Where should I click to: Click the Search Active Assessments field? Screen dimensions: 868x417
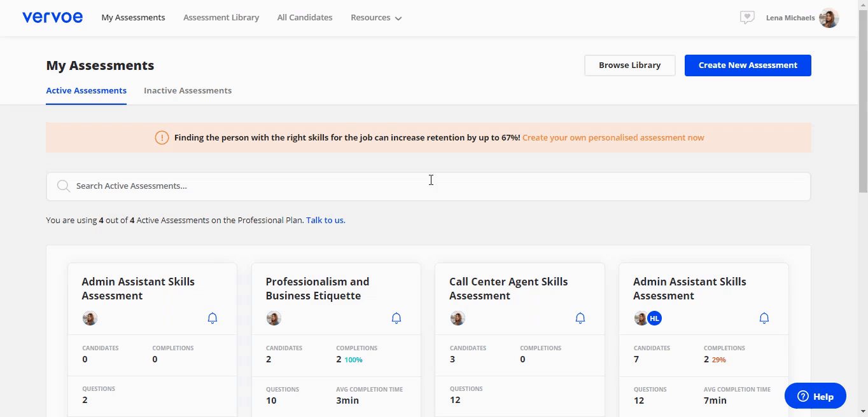coord(433,186)
